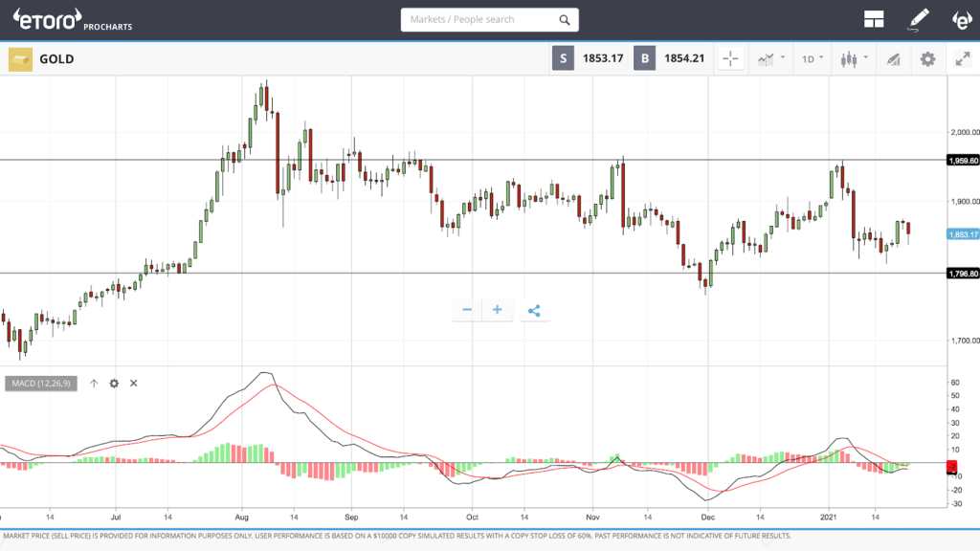Screen dimensions: 980x551
Task: Click the 2021 date axis label
Action: pyautogui.click(x=828, y=518)
